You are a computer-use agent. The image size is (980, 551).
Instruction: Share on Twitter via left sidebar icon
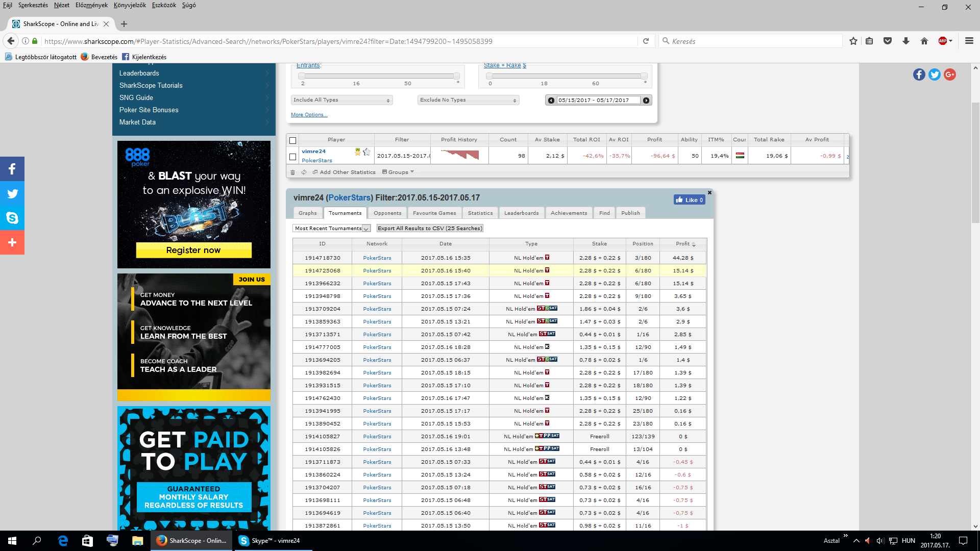[x=12, y=193]
